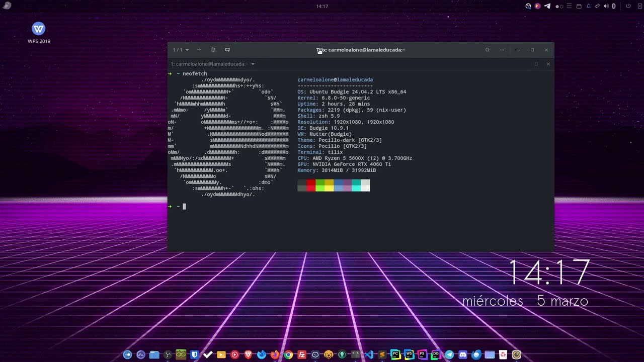
Task: Open the power menu in the panel
Action: point(628,6)
